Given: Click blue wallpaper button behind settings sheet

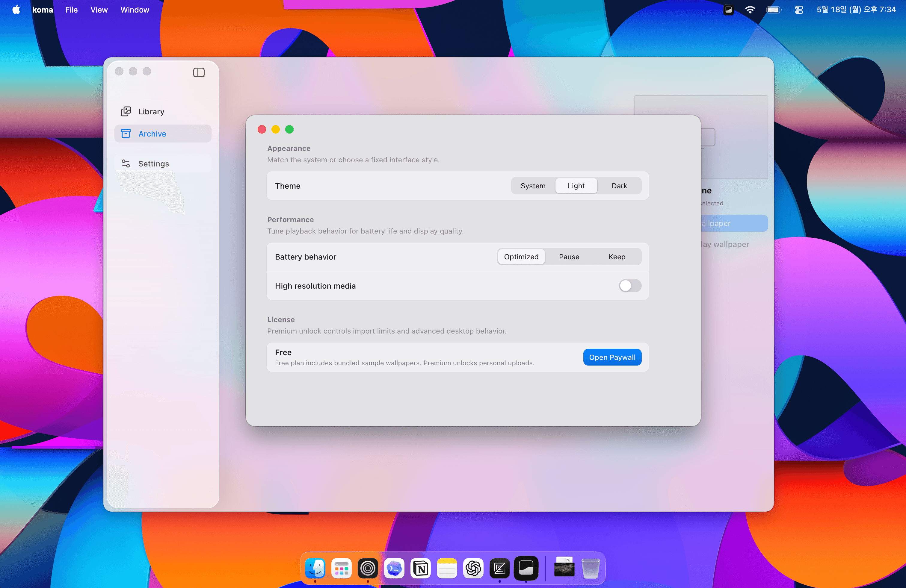Looking at the screenshot, I should point(734,223).
